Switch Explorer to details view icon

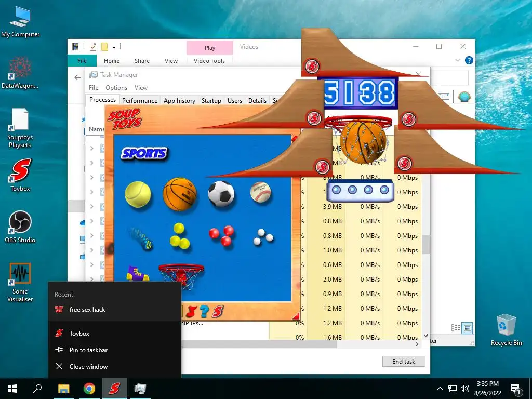click(x=455, y=328)
